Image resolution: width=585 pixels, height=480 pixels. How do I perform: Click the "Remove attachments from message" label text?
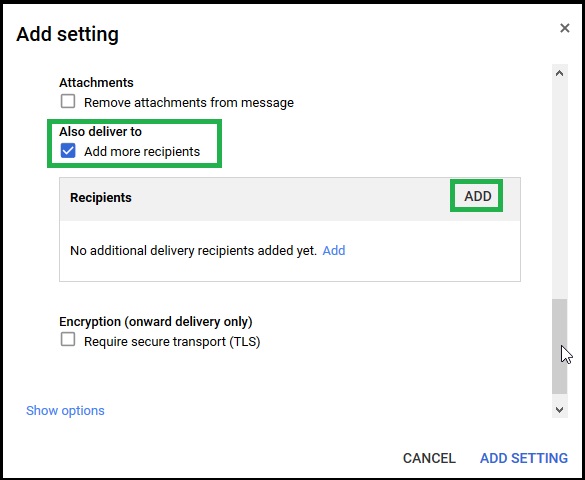click(x=189, y=103)
